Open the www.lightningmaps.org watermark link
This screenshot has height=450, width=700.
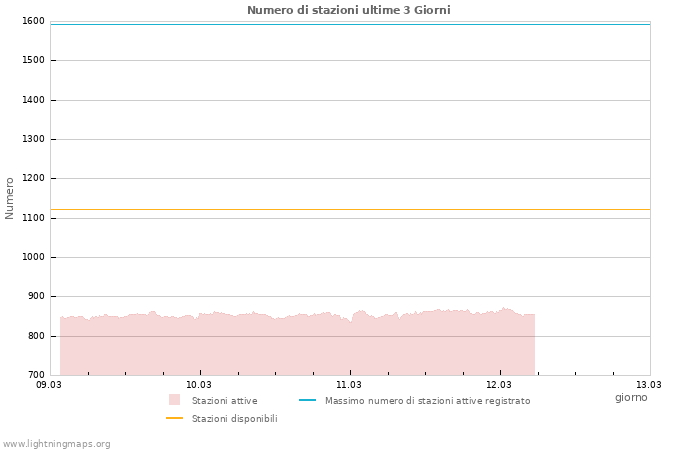(x=57, y=444)
